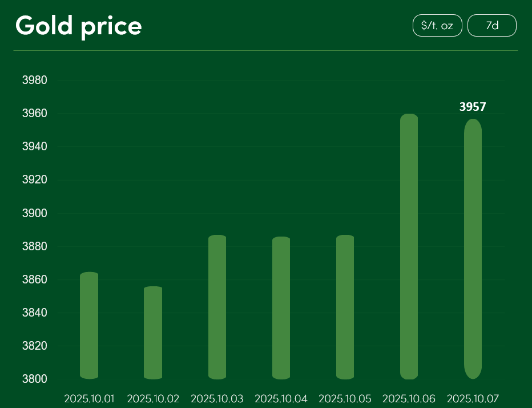Click the 3980 y-axis label

[34, 81]
